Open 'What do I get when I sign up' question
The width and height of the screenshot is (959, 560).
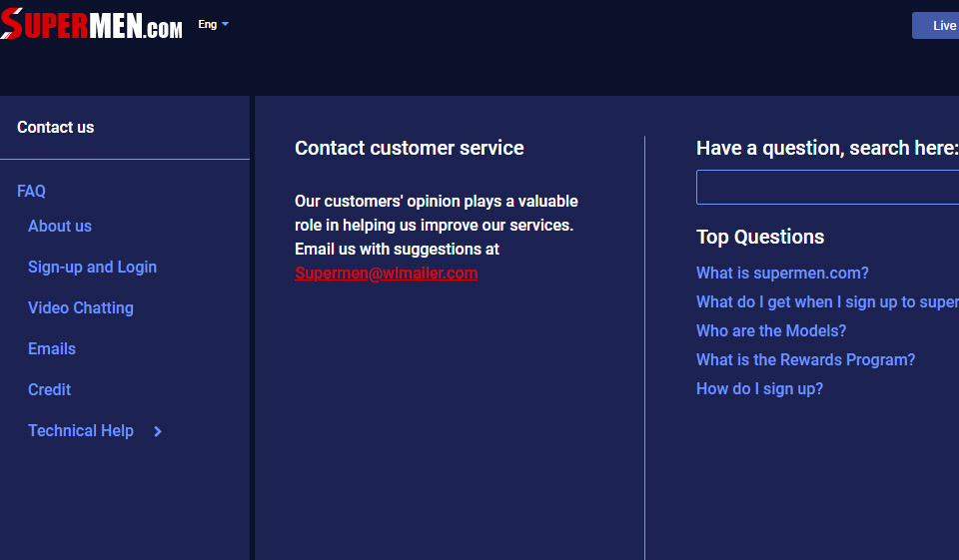827,301
